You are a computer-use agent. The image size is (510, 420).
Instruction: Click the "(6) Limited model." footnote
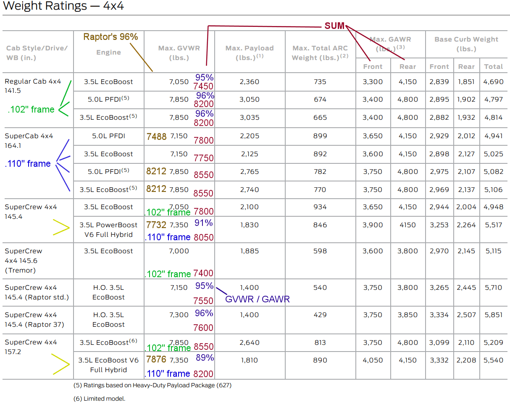point(100,399)
